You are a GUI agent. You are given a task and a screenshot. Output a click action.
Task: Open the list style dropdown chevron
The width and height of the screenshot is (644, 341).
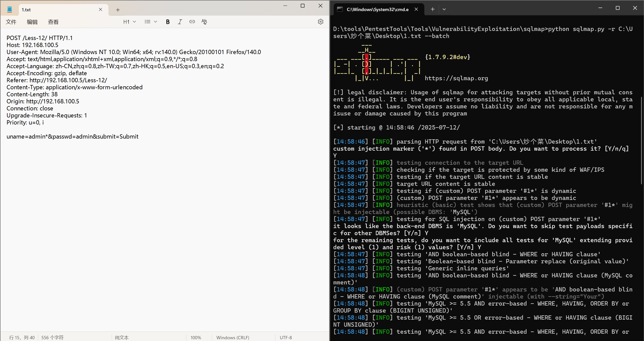coord(156,22)
